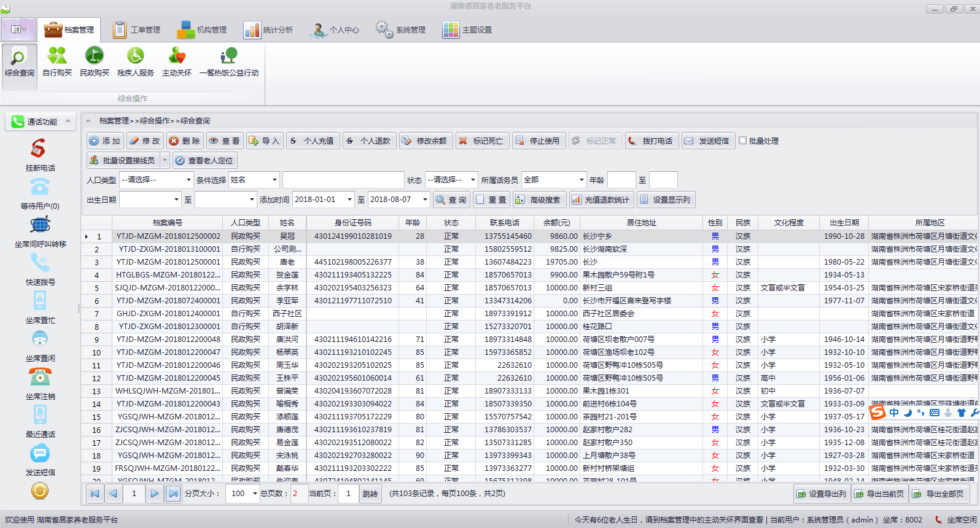Collapse the 通话功能 panel
980x528 pixels.
tap(68, 122)
